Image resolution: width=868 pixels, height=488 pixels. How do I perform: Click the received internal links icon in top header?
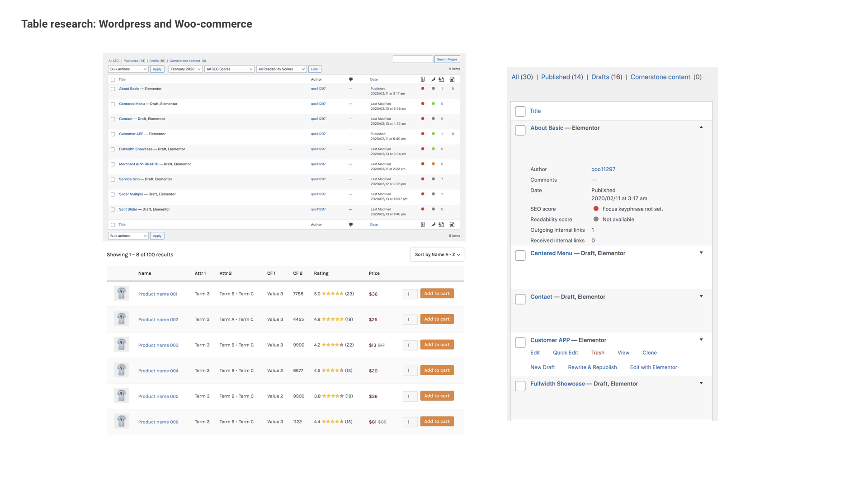[x=452, y=80]
